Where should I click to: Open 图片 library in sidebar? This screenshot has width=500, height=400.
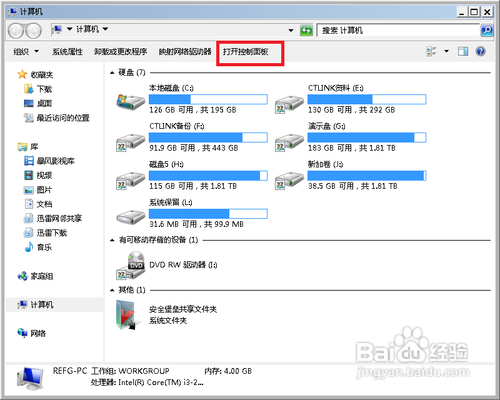(44, 190)
